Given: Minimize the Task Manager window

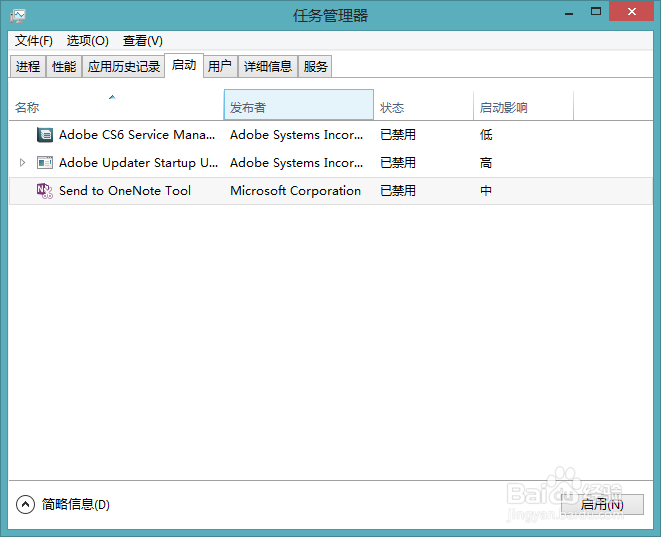Looking at the screenshot, I should click(569, 13).
